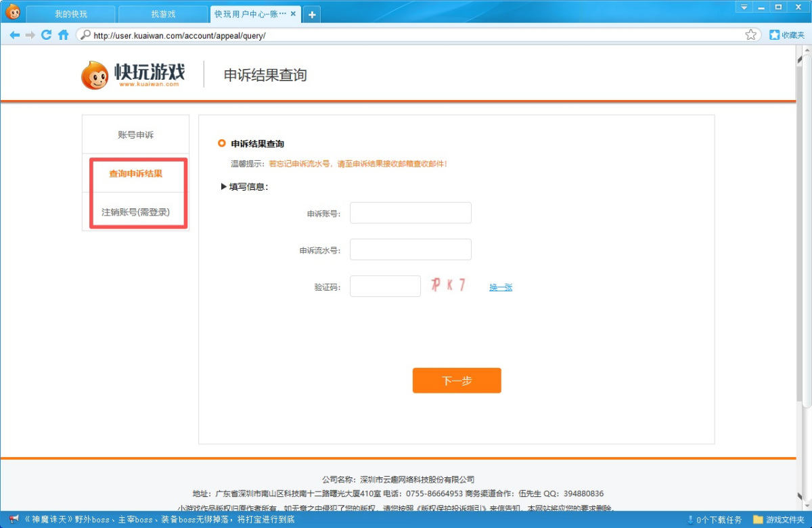Click the orange 下一步 button
This screenshot has width=812, height=528.
pos(457,381)
